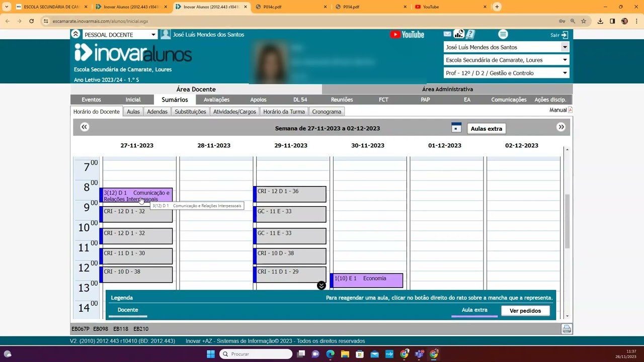Screen dimensions: 644x362
Task: Open File Explorer from the taskbar
Action: point(345,354)
